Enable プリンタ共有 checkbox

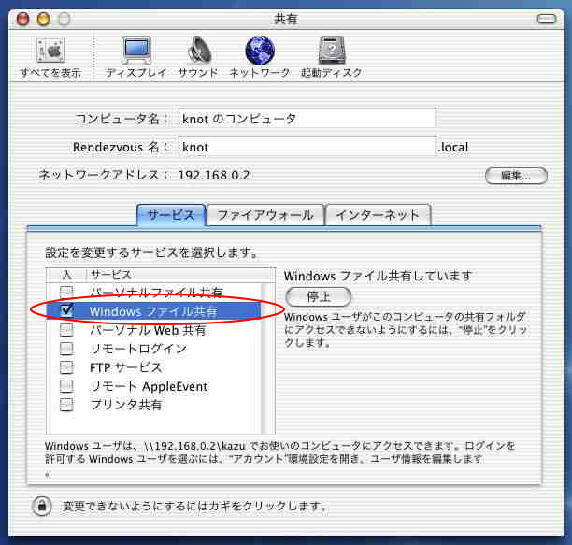(x=66, y=404)
